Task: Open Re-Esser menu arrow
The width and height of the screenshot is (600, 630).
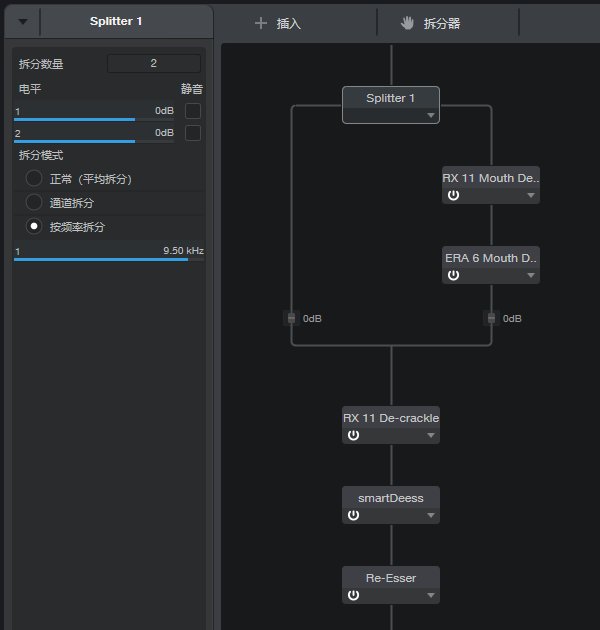Action: (x=431, y=595)
